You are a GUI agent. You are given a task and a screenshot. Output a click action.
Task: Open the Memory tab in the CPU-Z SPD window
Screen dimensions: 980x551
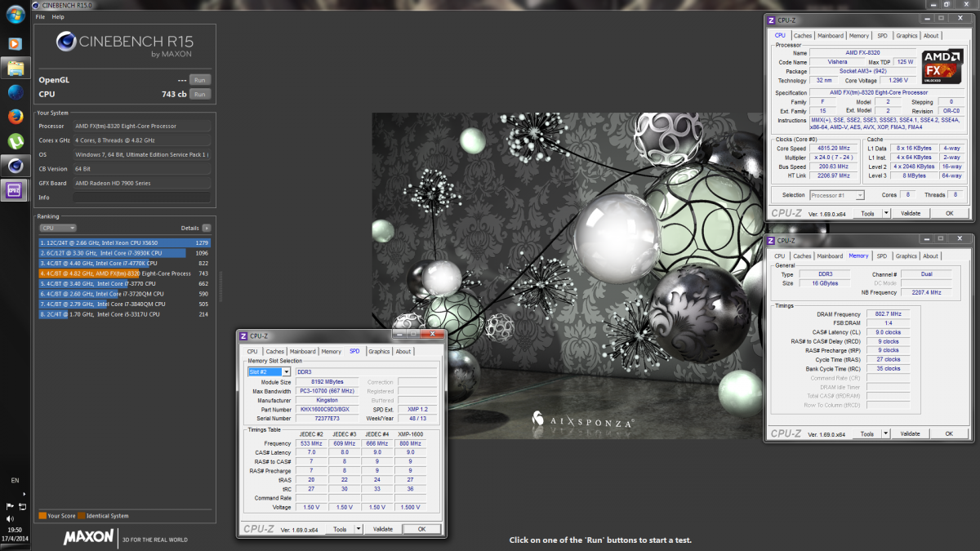click(x=331, y=352)
